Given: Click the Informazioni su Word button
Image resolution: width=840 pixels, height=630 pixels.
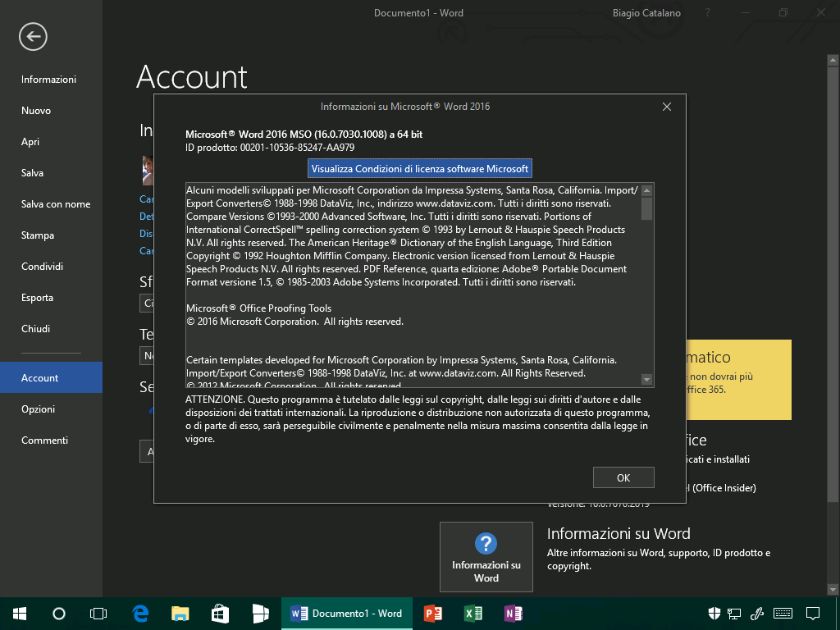Looking at the screenshot, I should point(486,557).
